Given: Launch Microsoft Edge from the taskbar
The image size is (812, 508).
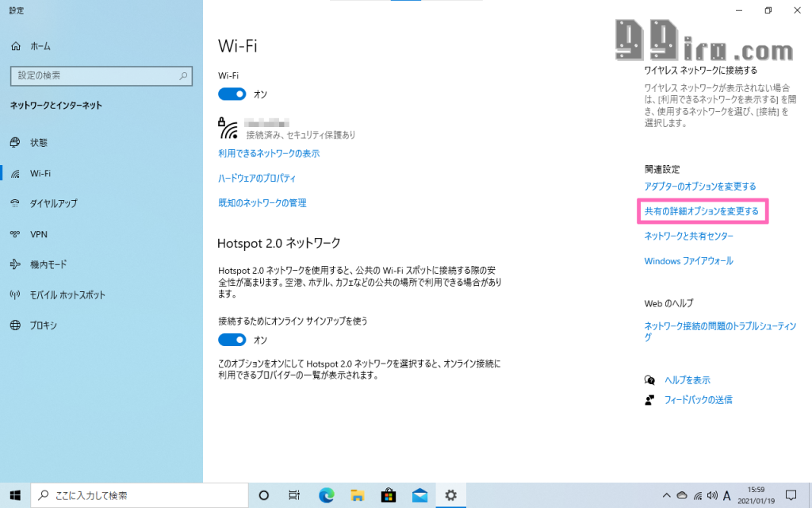Looking at the screenshot, I should pos(326,495).
